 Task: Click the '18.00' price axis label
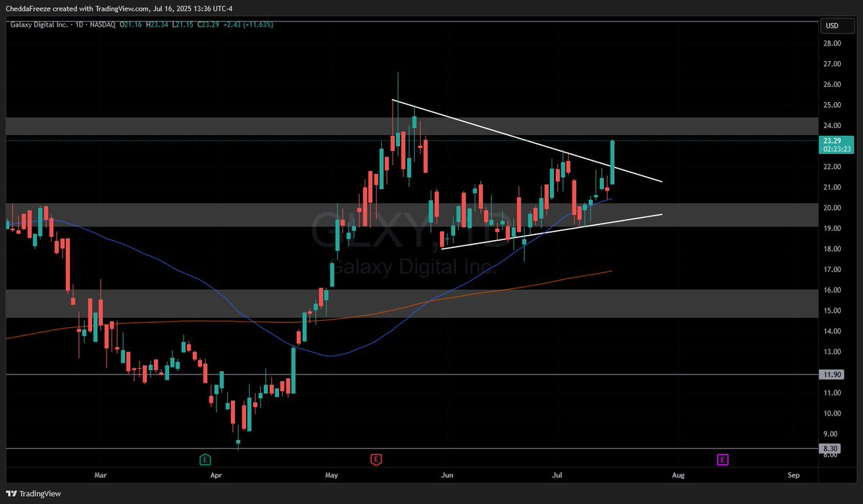point(832,249)
